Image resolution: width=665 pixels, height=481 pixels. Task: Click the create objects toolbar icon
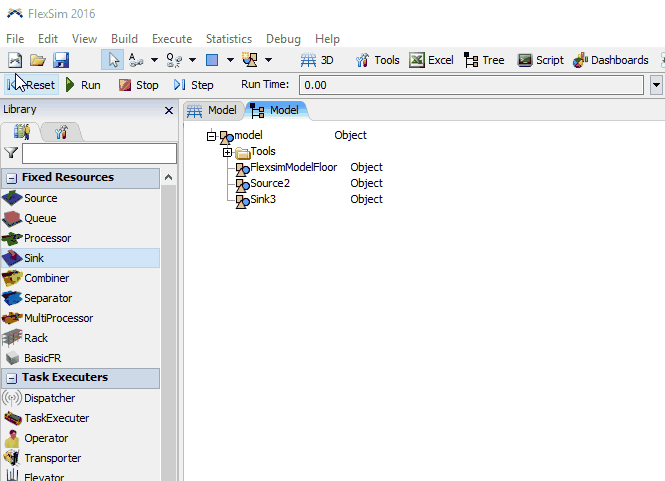[250, 60]
